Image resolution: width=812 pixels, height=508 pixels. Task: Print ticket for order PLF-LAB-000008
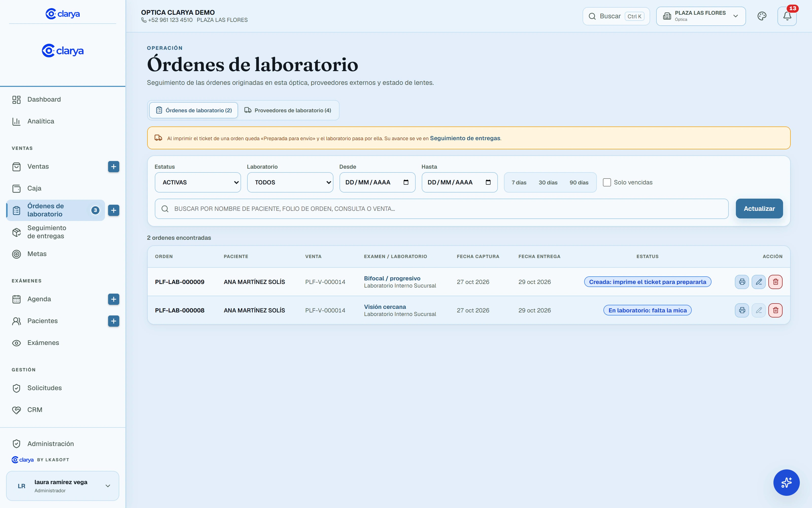(742, 310)
